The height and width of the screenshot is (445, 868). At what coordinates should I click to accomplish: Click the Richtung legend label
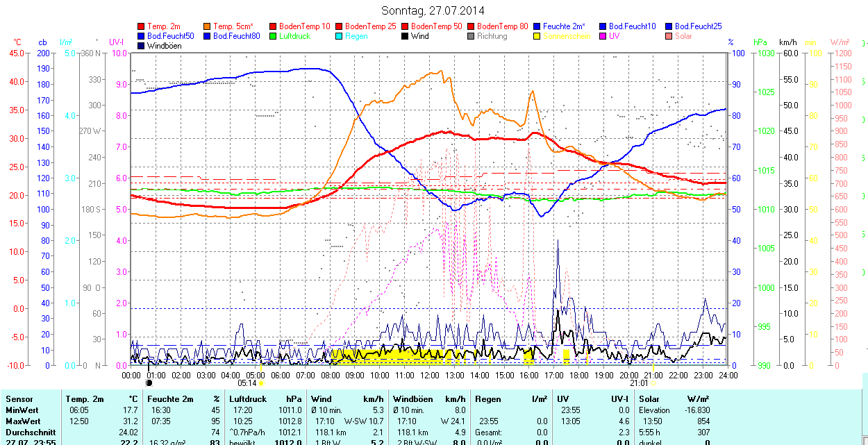pyautogui.click(x=492, y=36)
